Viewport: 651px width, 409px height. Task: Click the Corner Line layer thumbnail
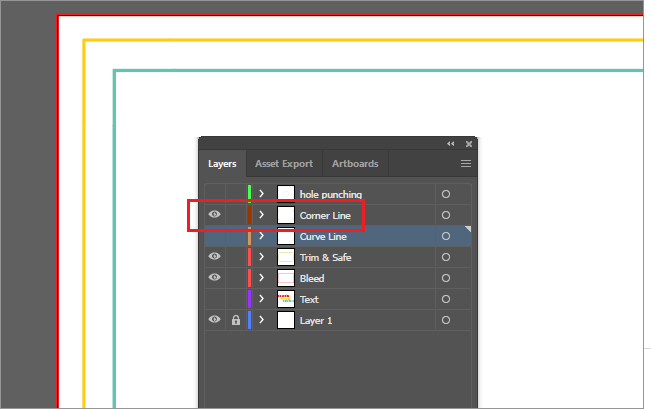point(286,215)
